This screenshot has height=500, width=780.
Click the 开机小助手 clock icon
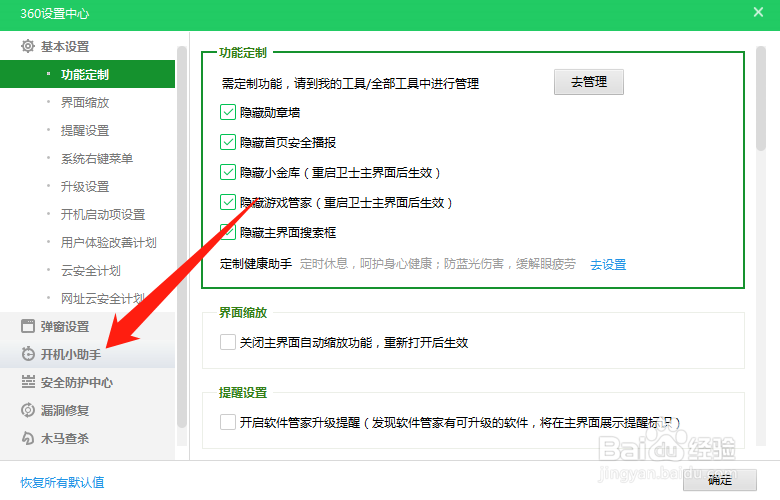(x=28, y=354)
